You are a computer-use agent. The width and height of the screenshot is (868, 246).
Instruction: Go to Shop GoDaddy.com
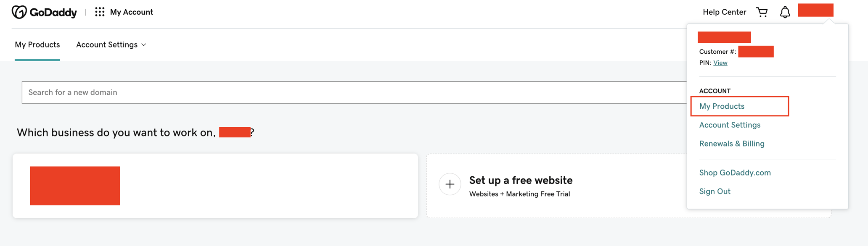pos(735,173)
